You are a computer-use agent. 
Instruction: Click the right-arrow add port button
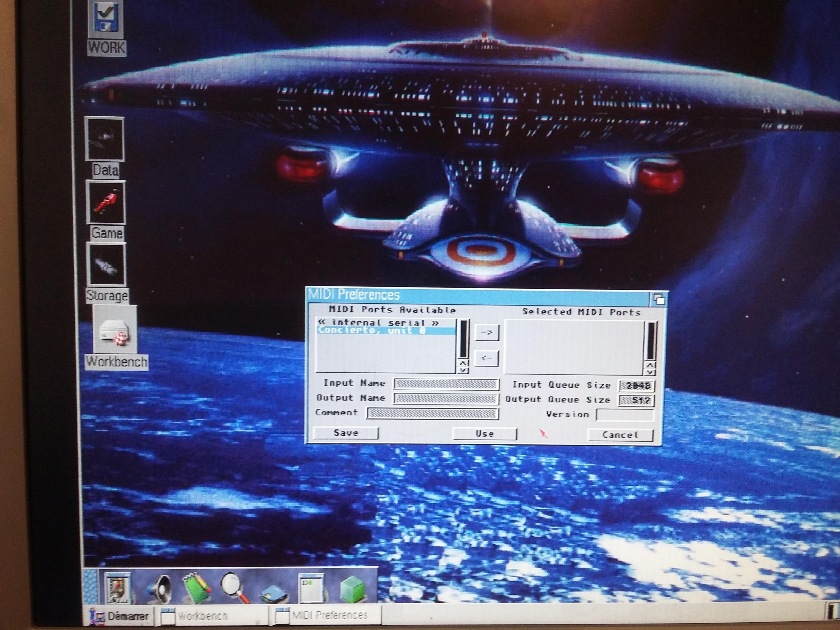pos(487,332)
